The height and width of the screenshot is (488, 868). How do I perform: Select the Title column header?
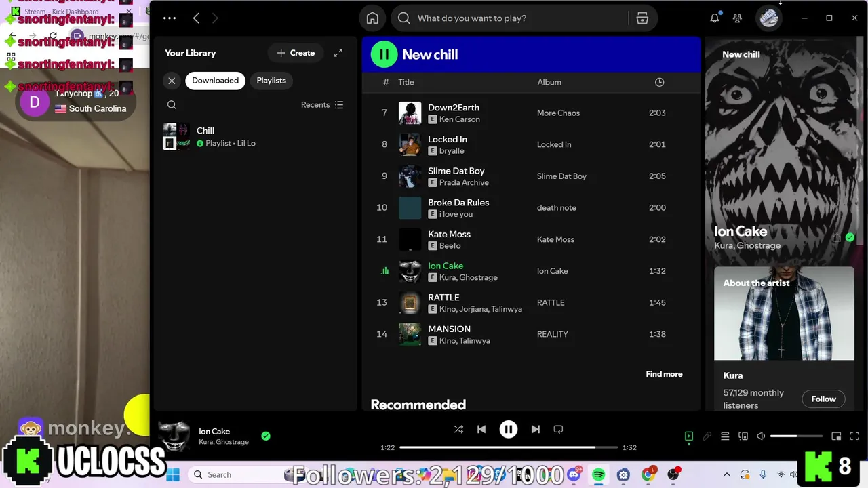click(406, 82)
